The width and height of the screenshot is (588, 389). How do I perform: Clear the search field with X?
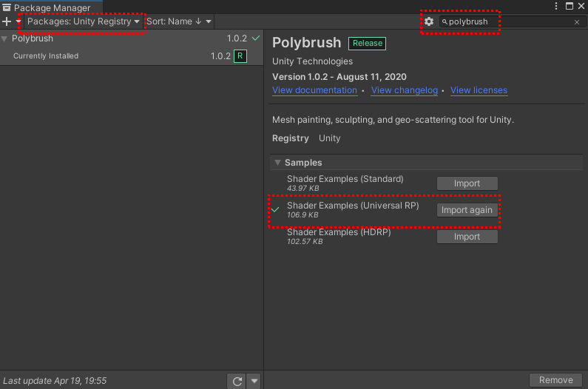click(577, 22)
